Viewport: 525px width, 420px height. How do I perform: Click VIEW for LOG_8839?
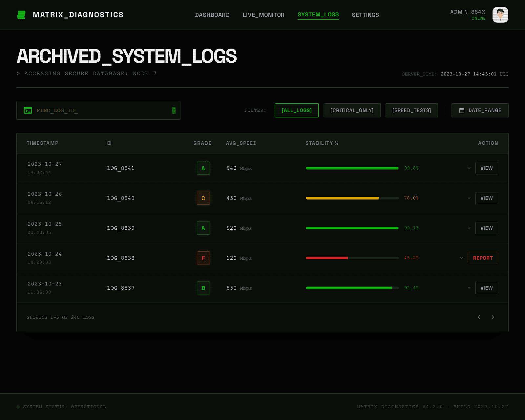coord(487,228)
